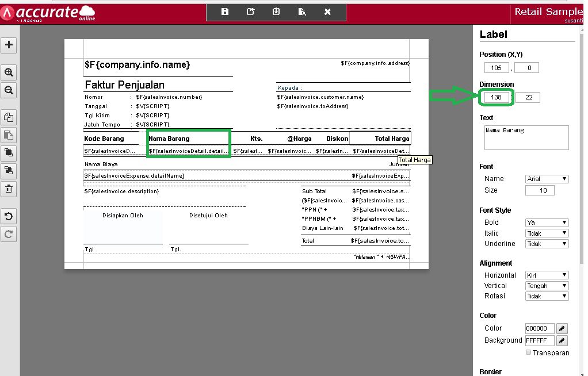Click the Text box containing Nama Barang
This screenshot has height=376, width=588.
tap(526, 137)
